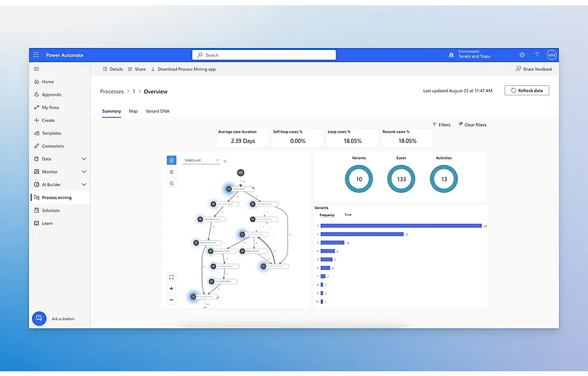Select the Time tab under Variants

coord(348,214)
